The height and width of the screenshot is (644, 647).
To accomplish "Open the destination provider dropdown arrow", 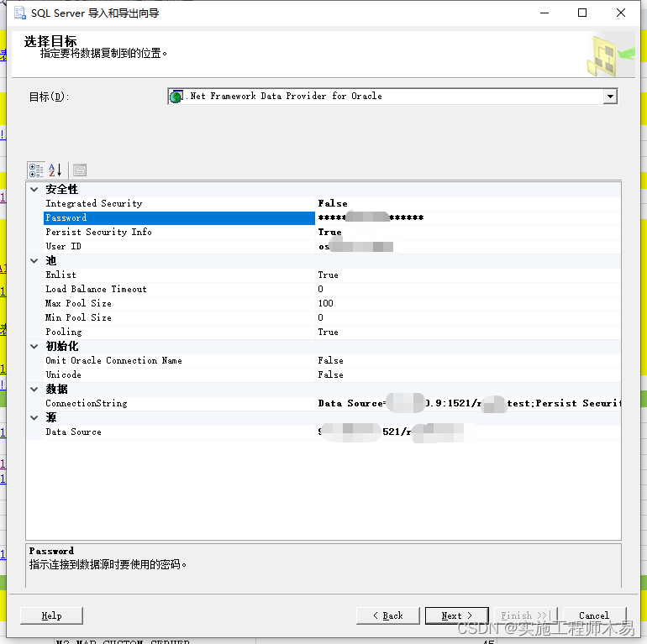I will (610, 97).
